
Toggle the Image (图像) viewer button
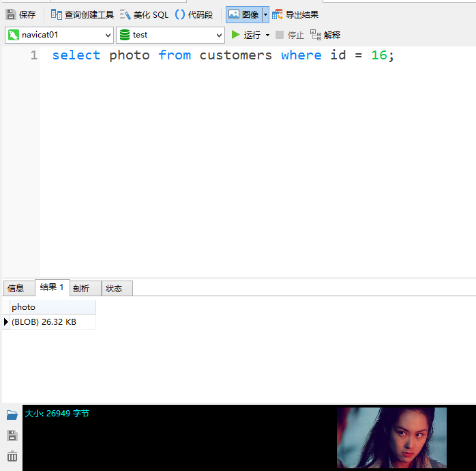243,14
